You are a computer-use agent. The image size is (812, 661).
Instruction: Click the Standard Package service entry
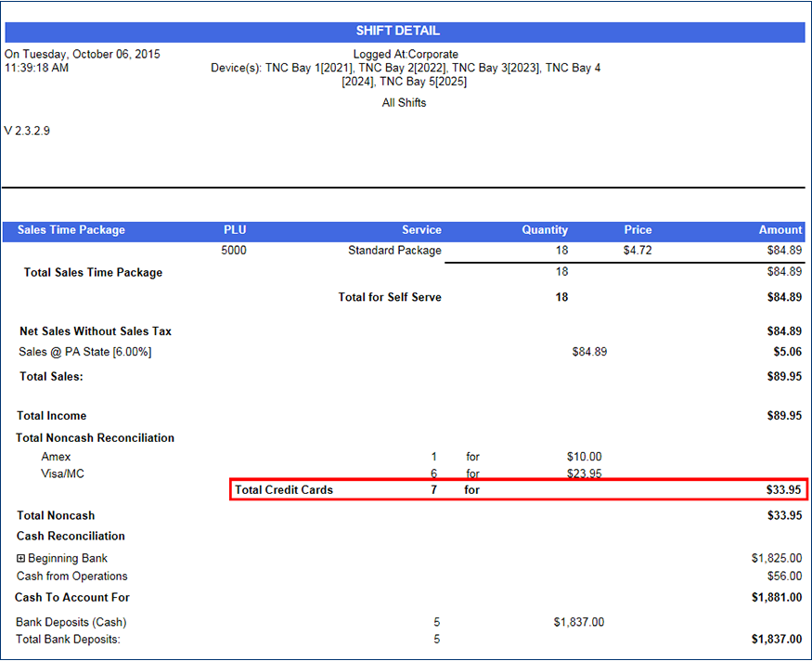394,251
